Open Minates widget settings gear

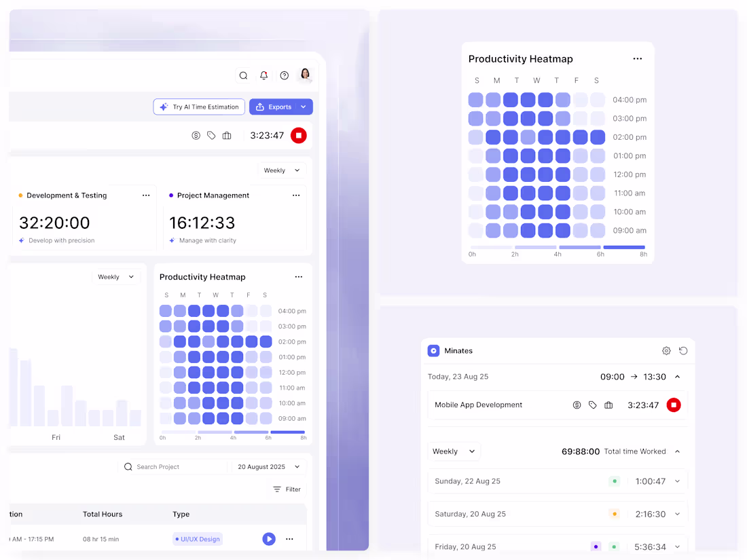point(666,350)
